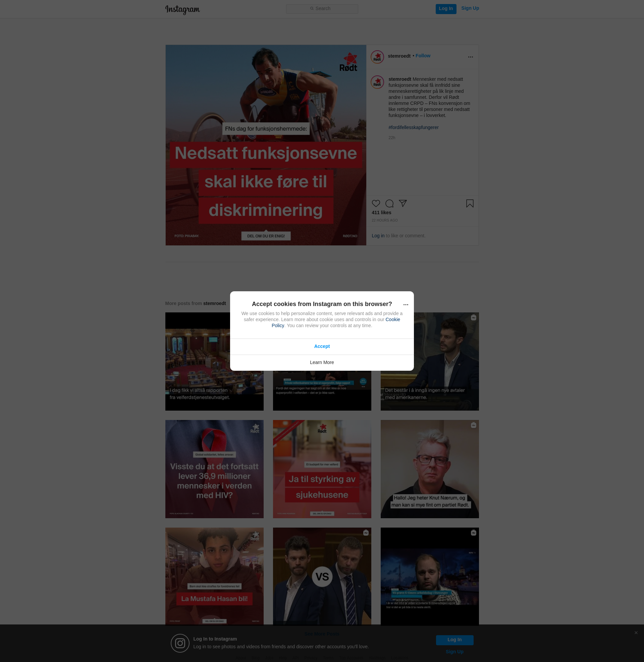Click the header Sign Up link
This screenshot has width=644, height=662.
point(470,8)
